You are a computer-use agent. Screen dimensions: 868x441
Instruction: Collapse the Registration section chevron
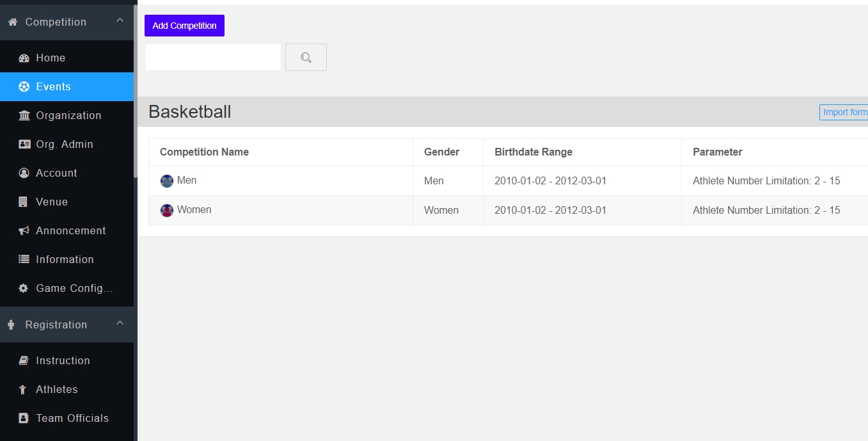coord(120,324)
